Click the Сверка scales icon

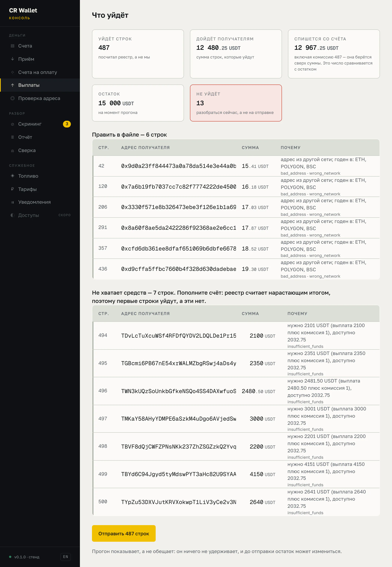(x=12, y=150)
